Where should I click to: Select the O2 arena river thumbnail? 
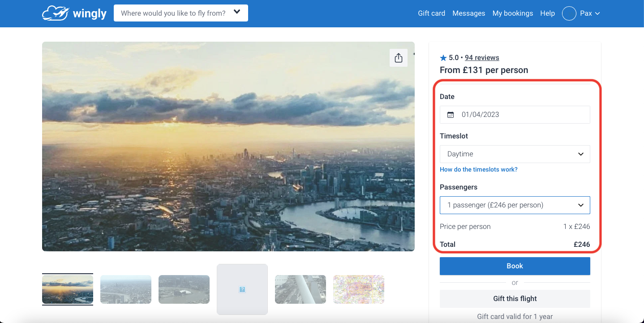tap(184, 289)
